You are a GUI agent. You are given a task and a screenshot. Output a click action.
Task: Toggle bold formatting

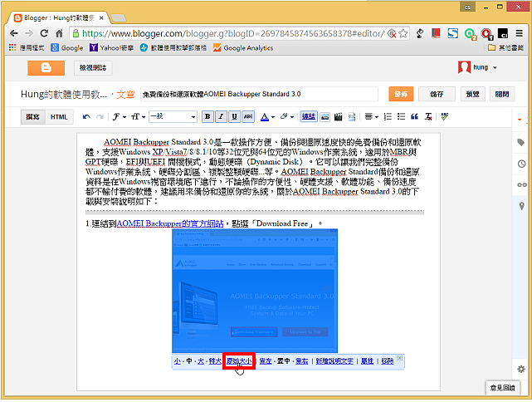[x=207, y=117]
